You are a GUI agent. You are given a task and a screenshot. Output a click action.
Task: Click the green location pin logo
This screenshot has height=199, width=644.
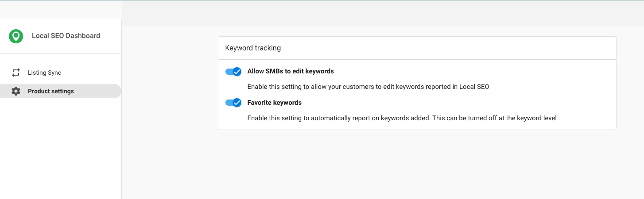(16, 36)
